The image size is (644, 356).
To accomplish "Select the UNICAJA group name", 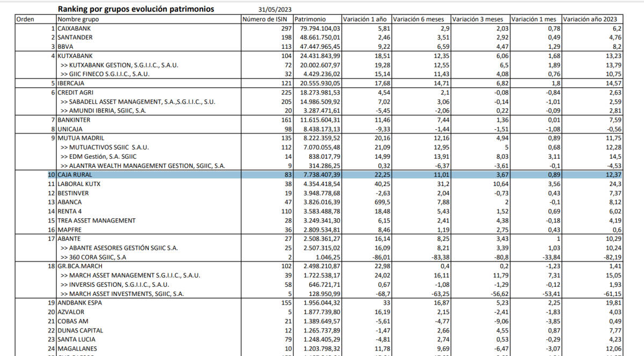I will tap(70, 129).
